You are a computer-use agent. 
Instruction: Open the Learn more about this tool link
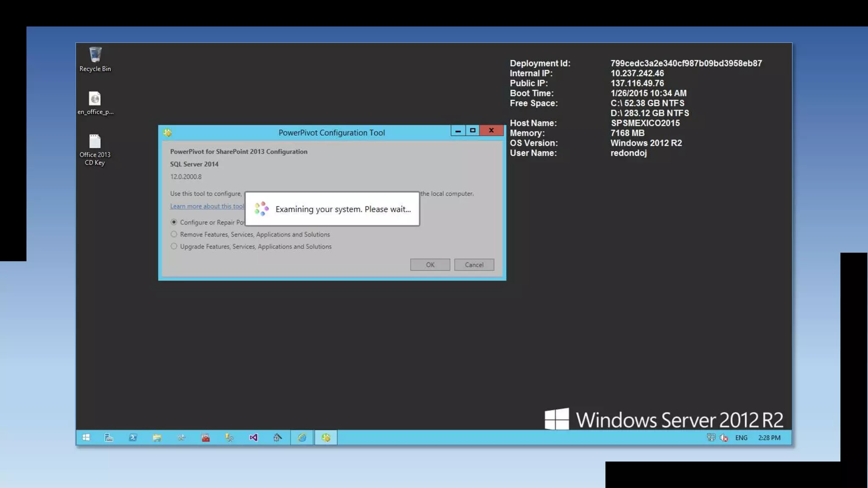click(x=207, y=206)
